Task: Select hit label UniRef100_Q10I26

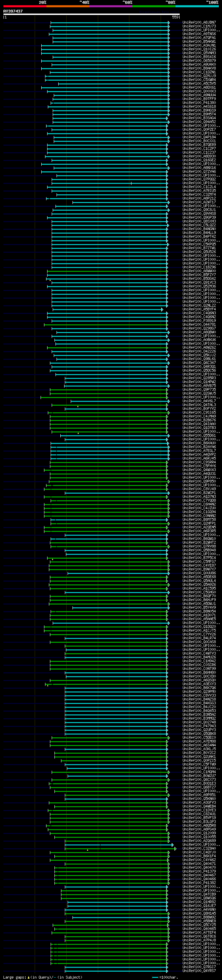Action: pyautogui.click(x=199, y=49)
